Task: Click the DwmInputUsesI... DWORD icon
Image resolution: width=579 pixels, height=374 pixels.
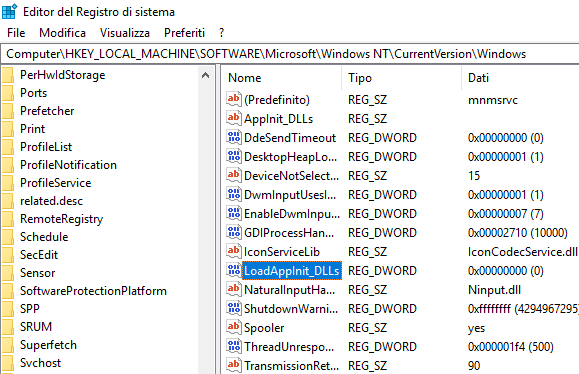Action: 234,194
